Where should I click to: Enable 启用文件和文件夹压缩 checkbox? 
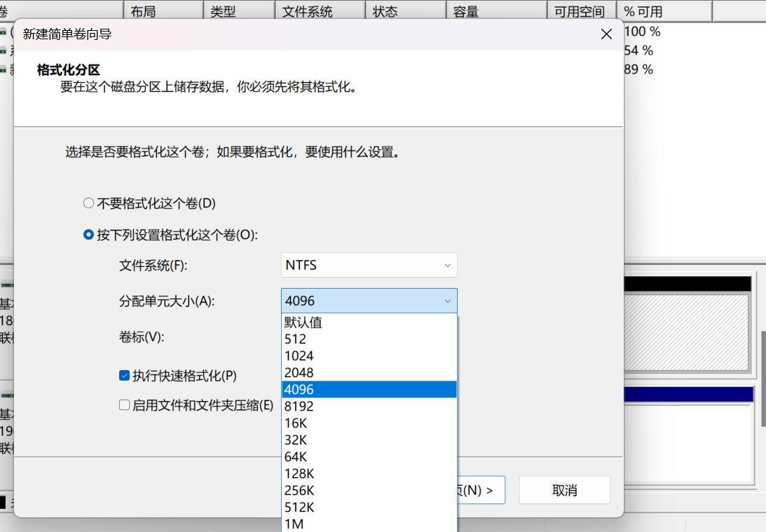point(125,405)
